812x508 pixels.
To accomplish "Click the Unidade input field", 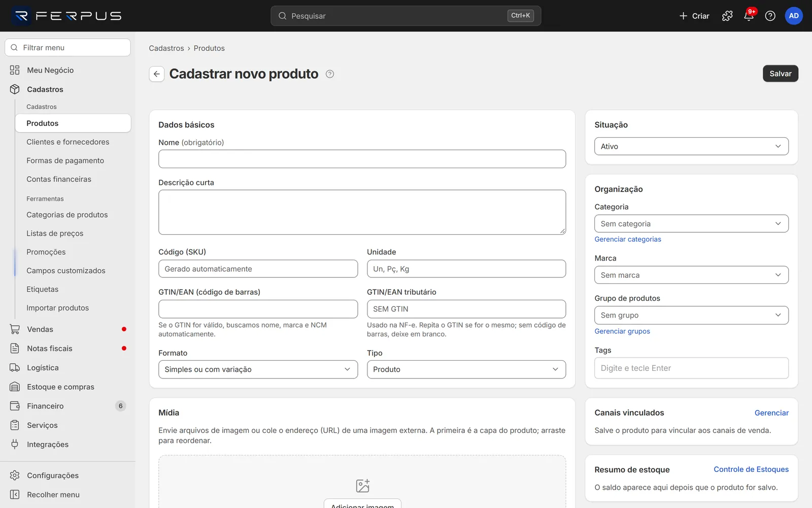I will [x=466, y=269].
